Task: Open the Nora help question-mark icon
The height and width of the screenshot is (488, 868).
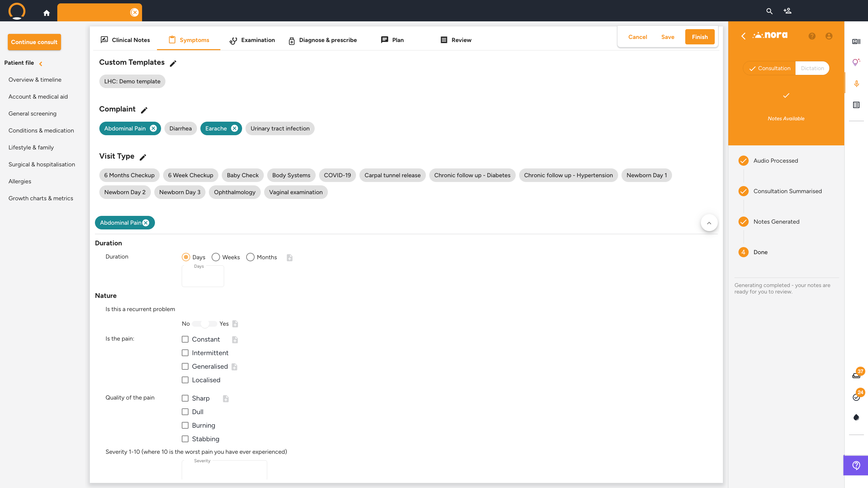Action: click(x=812, y=36)
